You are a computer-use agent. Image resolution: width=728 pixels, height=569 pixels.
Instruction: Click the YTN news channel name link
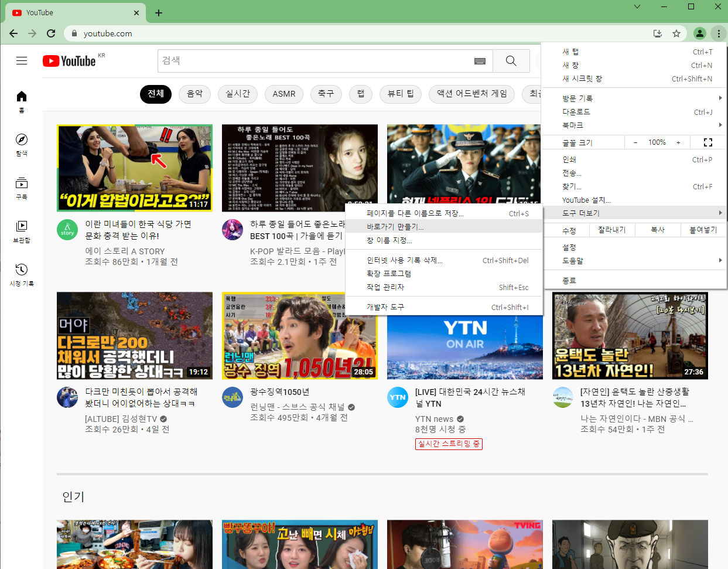(434, 419)
